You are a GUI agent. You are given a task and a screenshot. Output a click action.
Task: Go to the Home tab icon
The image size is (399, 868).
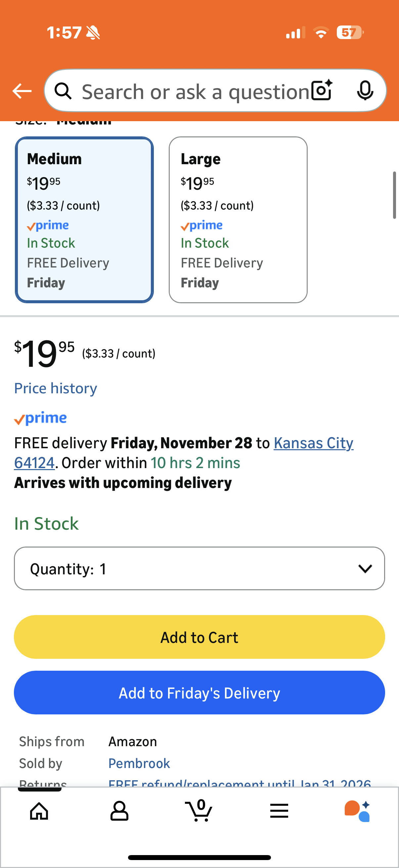[x=39, y=811]
